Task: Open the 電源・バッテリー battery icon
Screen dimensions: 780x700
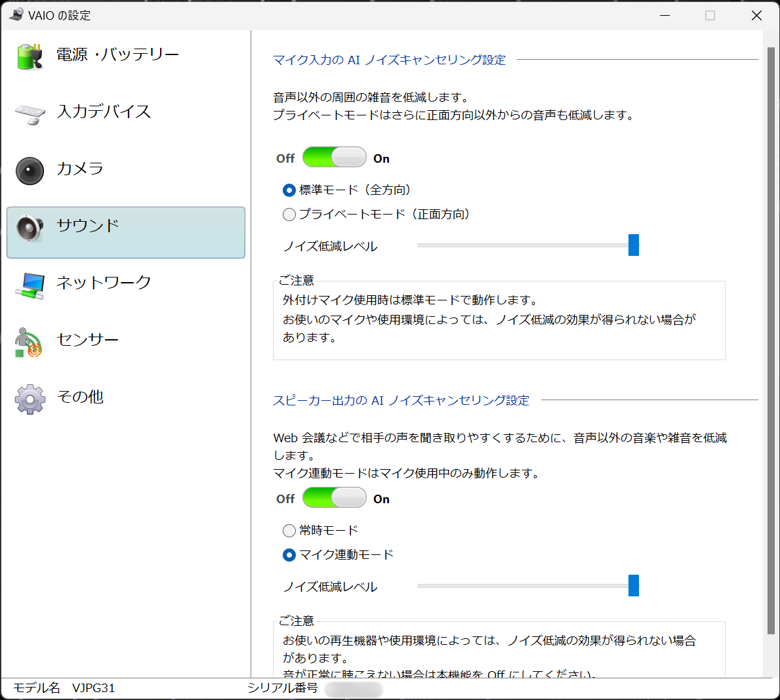Action: click(x=30, y=56)
